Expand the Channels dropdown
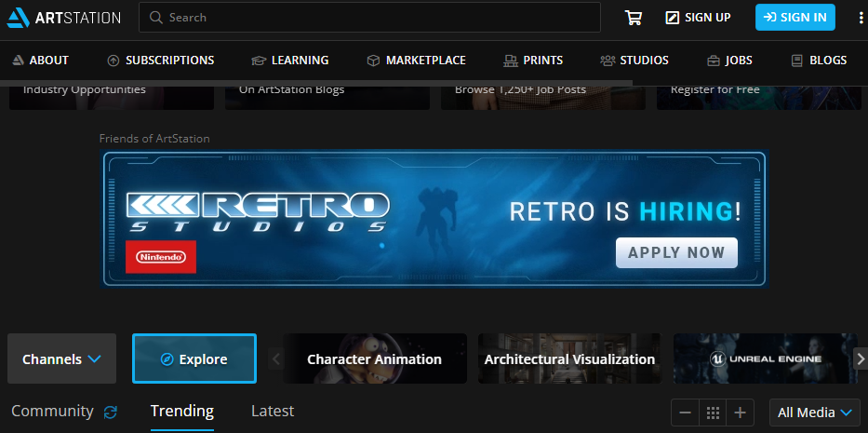This screenshot has height=433, width=868. (x=62, y=359)
